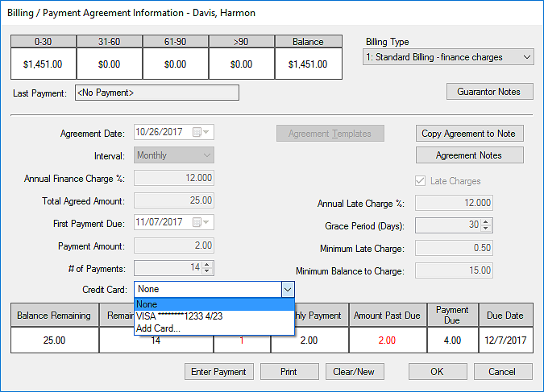Open the Billing Type dropdown
544x392 pixels.
tap(448, 57)
